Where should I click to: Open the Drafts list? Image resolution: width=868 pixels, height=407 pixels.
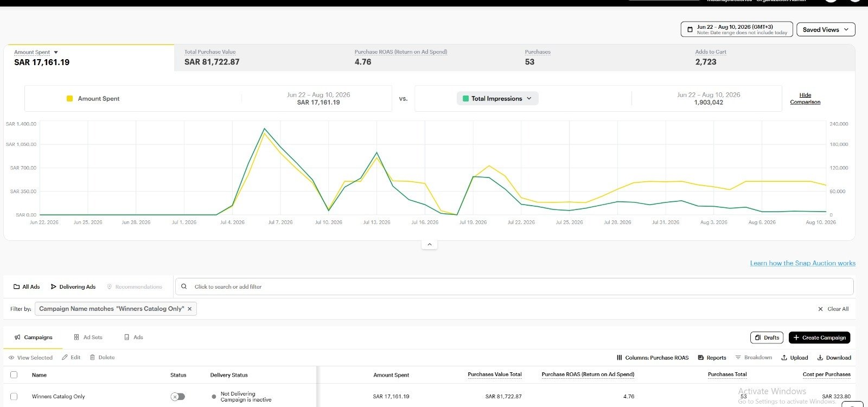[x=767, y=338]
